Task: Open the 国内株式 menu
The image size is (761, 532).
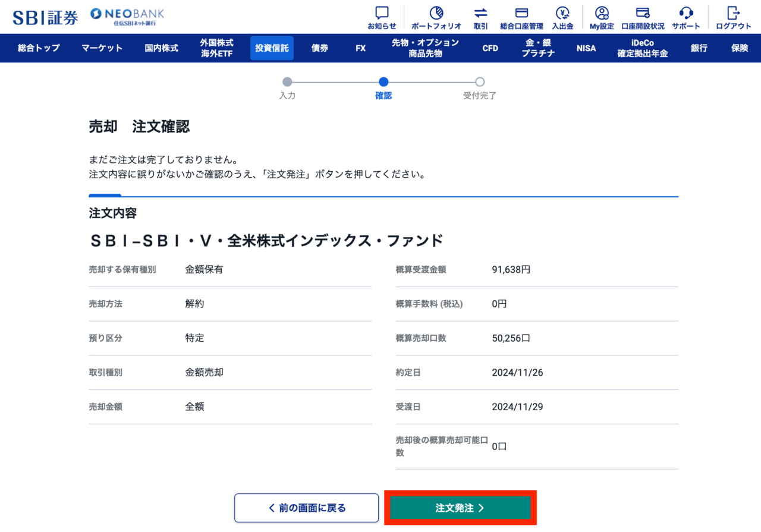Action: (161, 48)
